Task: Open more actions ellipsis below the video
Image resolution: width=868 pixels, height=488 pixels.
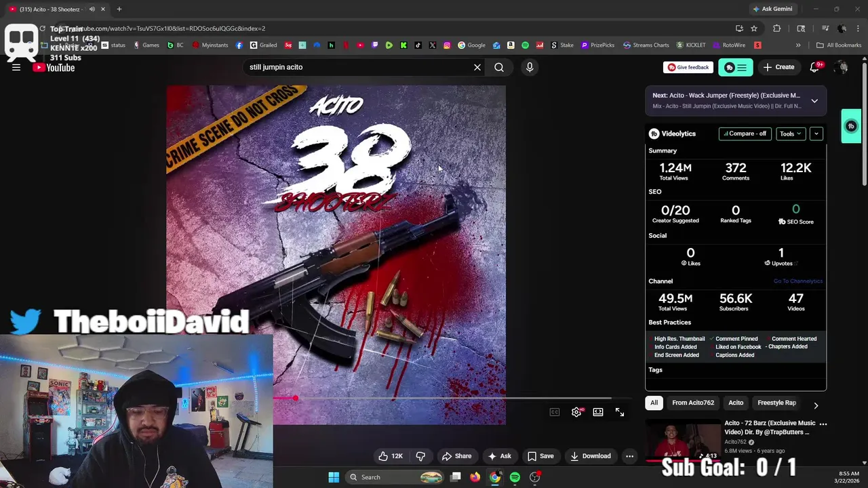Action: click(x=629, y=456)
